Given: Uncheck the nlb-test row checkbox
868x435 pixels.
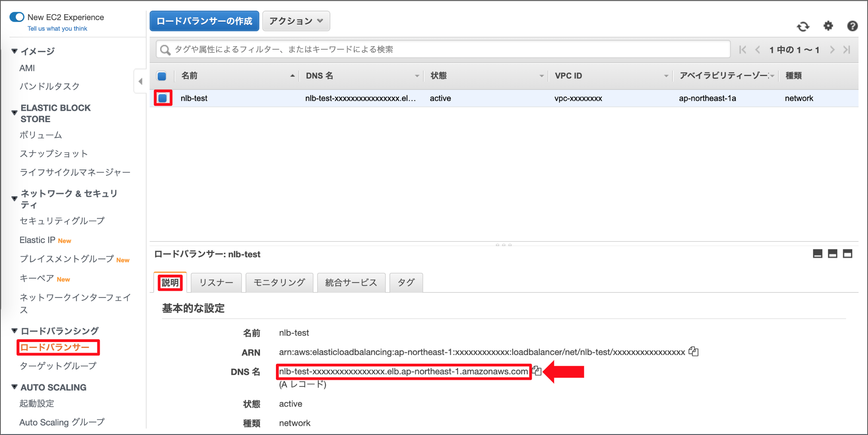Looking at the screenshot, I should click(x=162, y=98).
